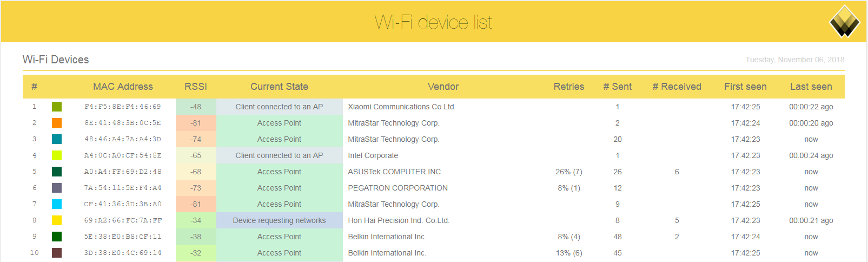Select MAC address 7A:54:11:5E:F4:A4
Screen dimensions: 868x262
[123, 188]
